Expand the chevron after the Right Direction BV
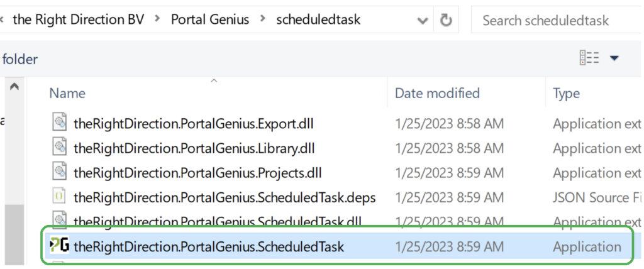The height and width of the screenshot is (269, 644). coord(157,19)
